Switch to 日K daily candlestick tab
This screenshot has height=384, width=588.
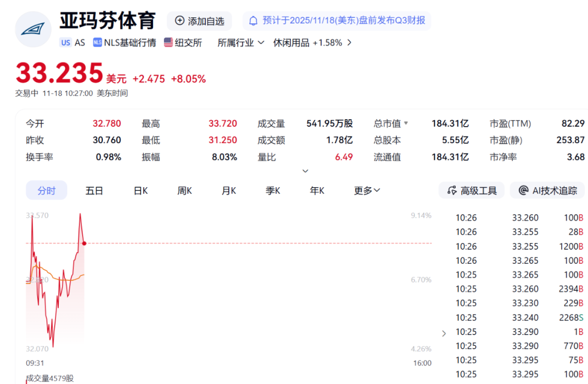coord(141,190)
